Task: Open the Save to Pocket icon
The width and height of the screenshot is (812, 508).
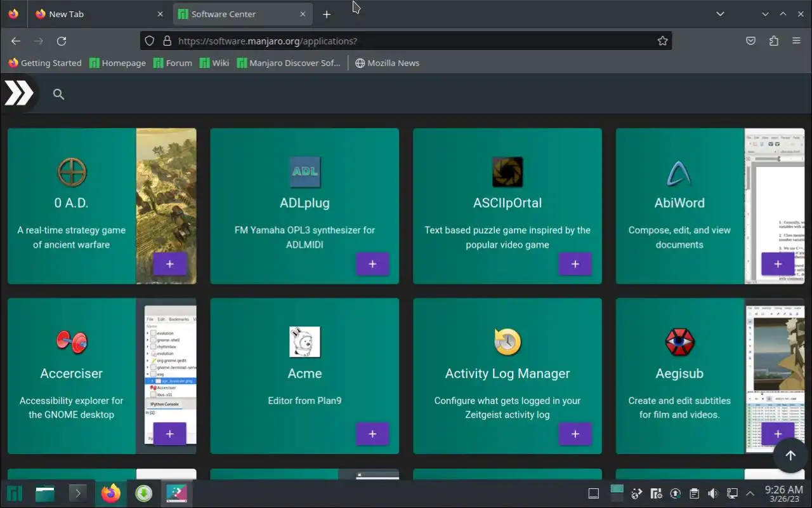Action: (x=750, y=41)
